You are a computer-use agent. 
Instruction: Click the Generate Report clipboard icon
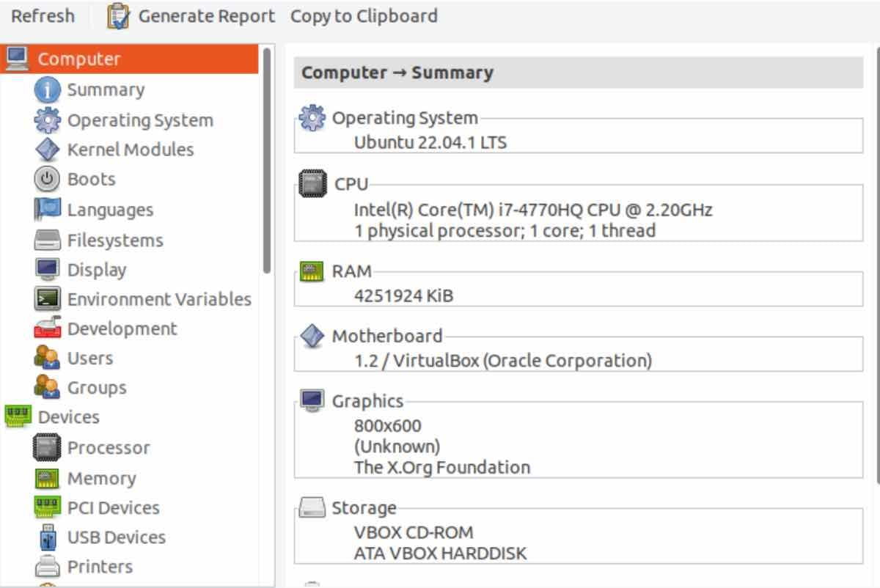point(117,15)
